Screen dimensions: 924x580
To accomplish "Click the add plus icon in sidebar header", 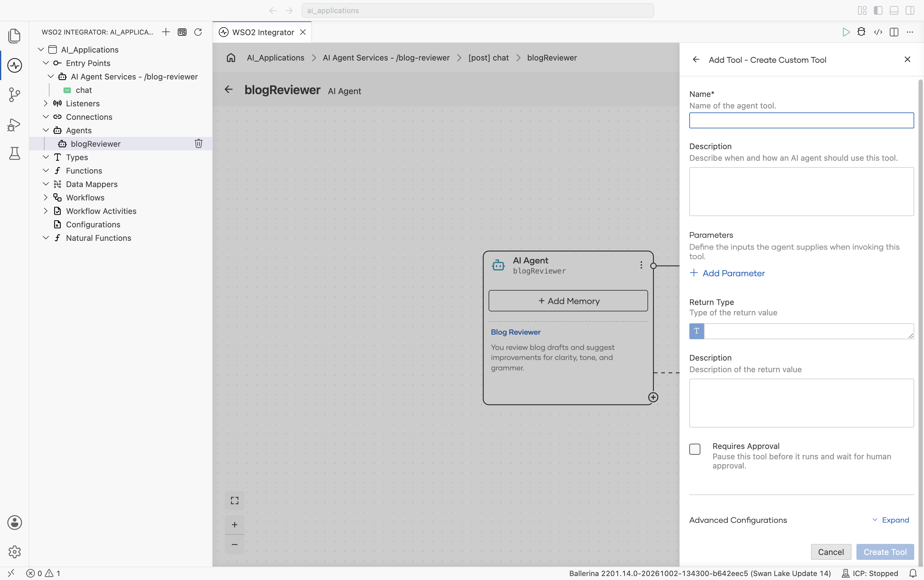I will (x=166, y=32).
